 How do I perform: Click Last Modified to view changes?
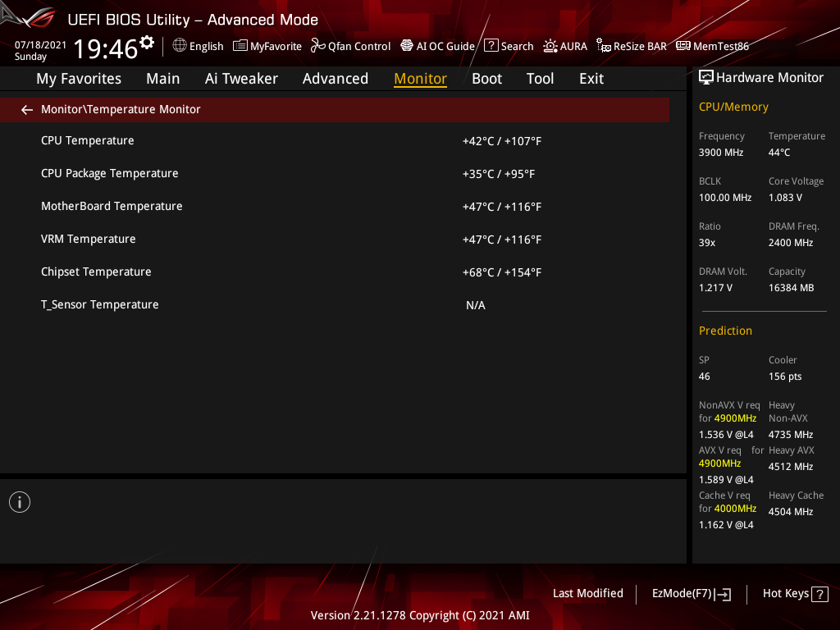coord(587,593)
